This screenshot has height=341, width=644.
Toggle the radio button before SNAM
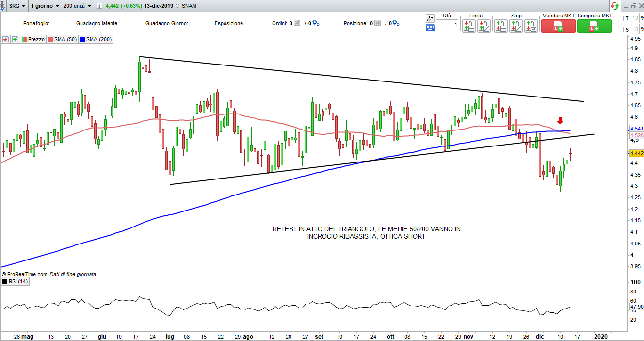pos(178,6)
